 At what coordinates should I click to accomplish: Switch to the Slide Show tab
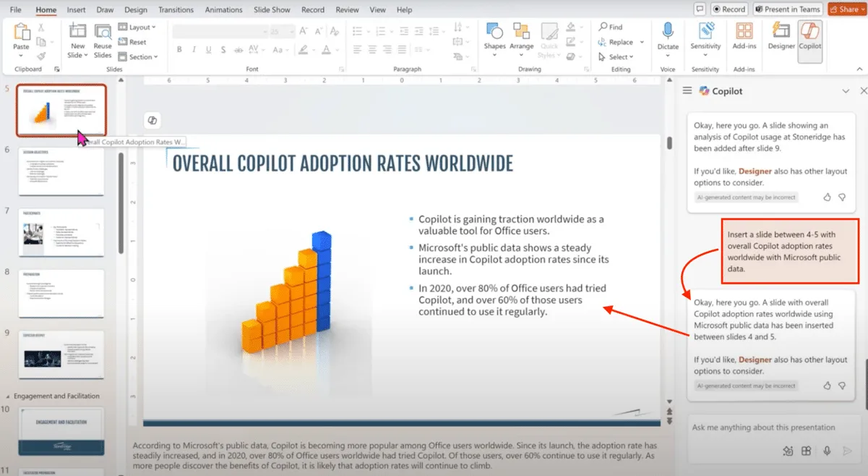tap(272, 10)
